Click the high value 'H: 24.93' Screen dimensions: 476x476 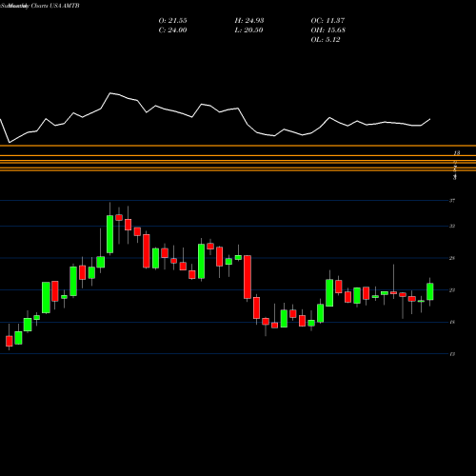pyautogui.click(x=249, y=21)
